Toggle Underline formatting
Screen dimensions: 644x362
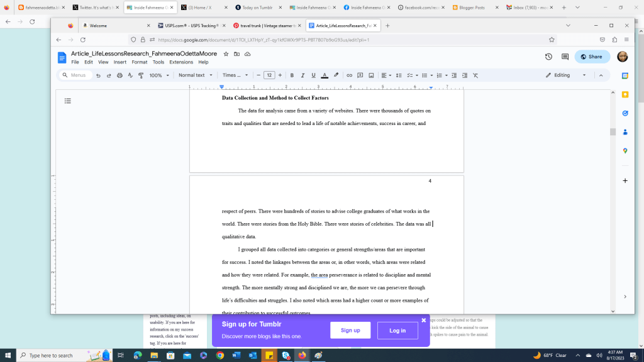coord(313,75)
